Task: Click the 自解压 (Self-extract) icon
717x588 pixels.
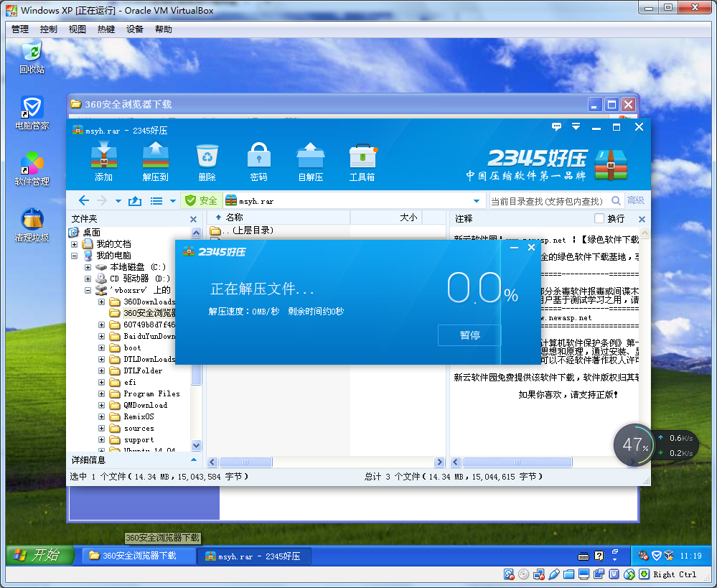Action: click(x=311, y=161)
